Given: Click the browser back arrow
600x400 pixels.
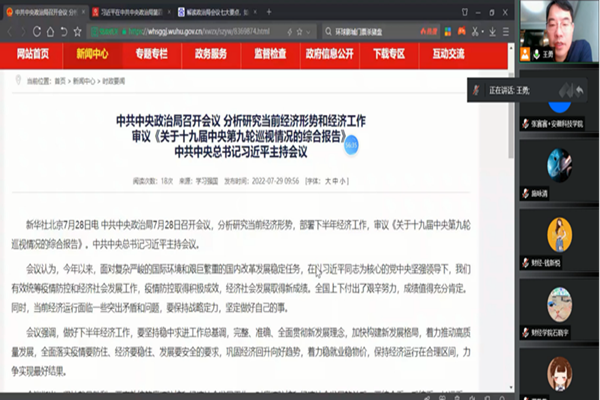Looking at the screenshot, I should [x=8, y=31].
